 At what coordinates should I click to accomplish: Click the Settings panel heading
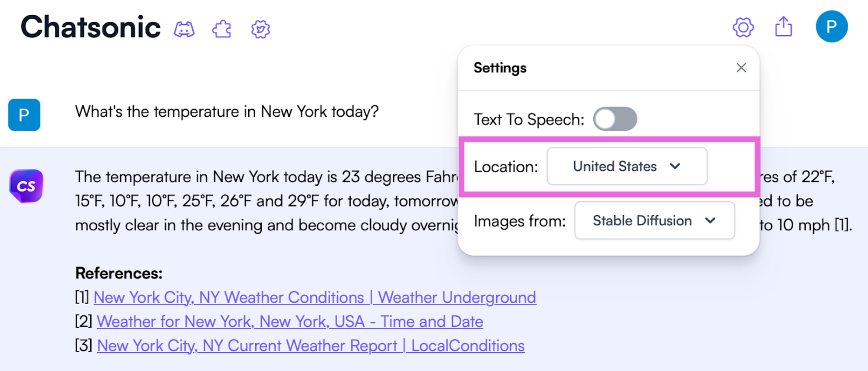pos(500,68)
